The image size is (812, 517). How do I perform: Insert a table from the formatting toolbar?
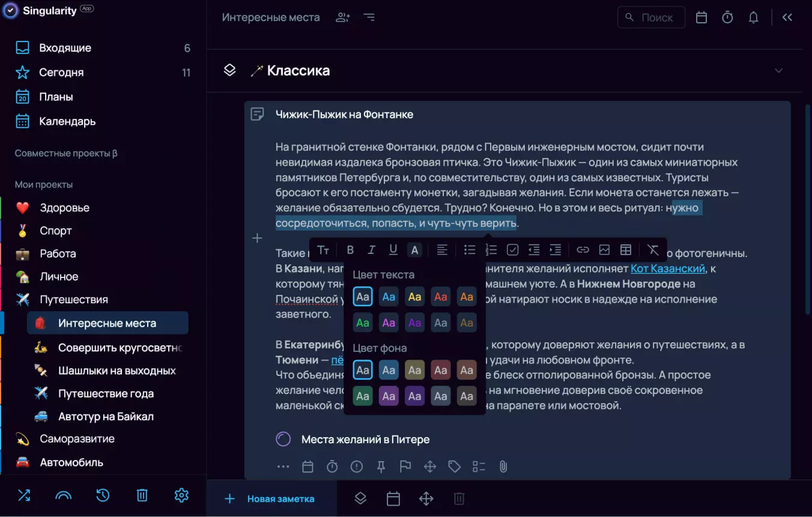pos(626,250)
